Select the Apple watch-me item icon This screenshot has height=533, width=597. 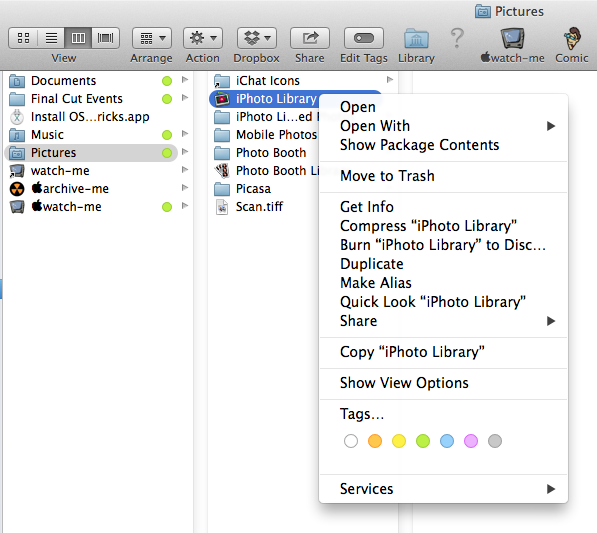coord(17,207)
